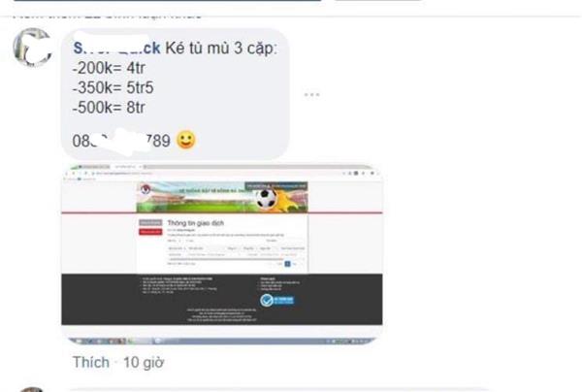The image size is (582, 392).
Task: Select the red sidebar button
Action: coord(150,232)
